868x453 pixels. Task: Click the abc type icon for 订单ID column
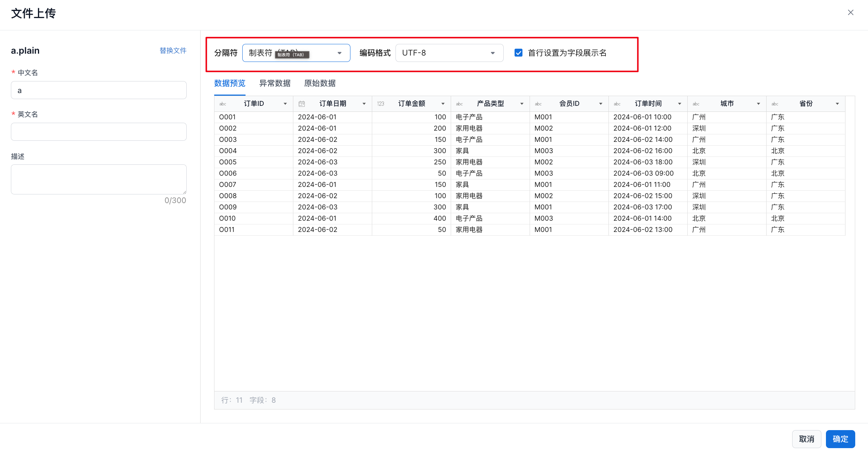point(223,104)
